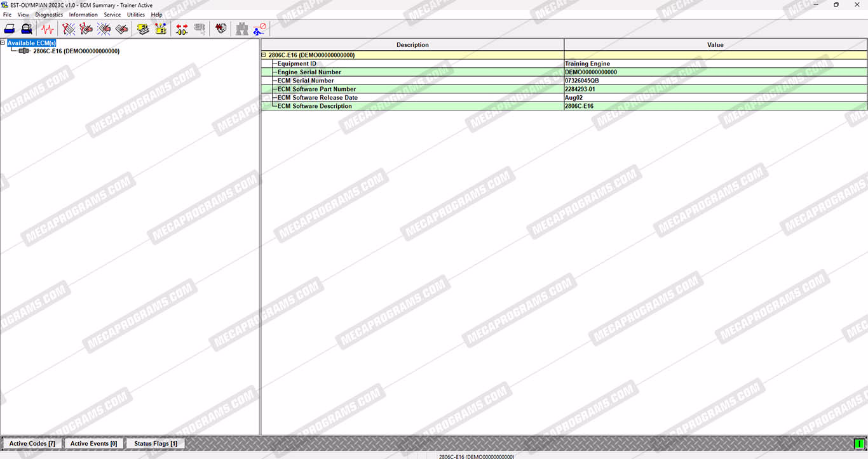Open Active Diagnostic Codes toolbar icon
Viewport: 868px width, 459px height.
[x=69, y=29]
